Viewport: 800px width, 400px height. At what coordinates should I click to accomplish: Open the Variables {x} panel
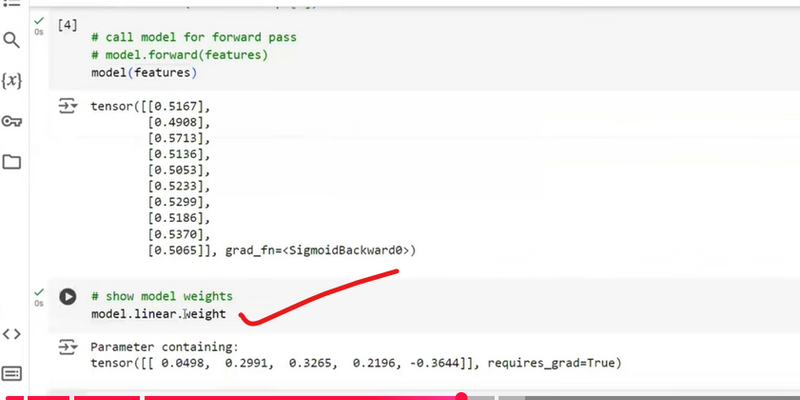(12, 81)
